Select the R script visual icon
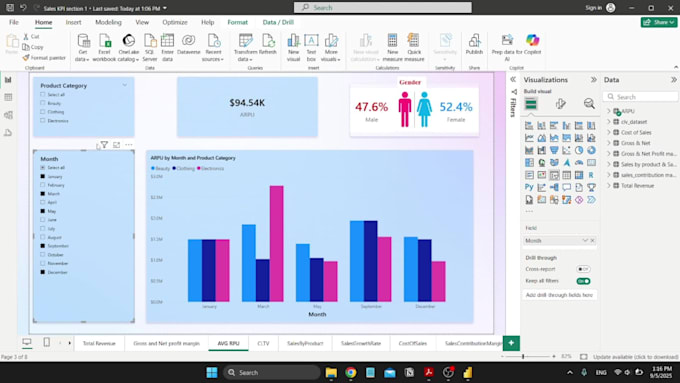The width and height of the screenshot is (680, 383). pos(591,175)
